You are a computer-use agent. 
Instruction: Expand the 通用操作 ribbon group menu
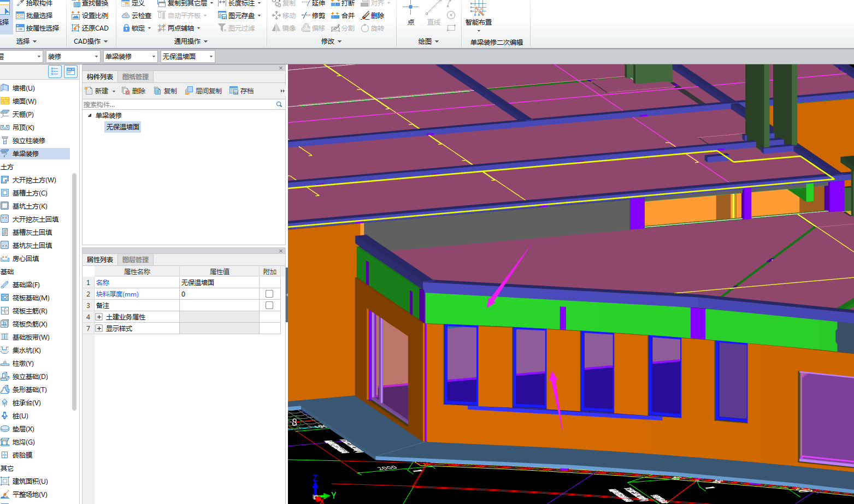pyautogui.click(x=191, y=41)
